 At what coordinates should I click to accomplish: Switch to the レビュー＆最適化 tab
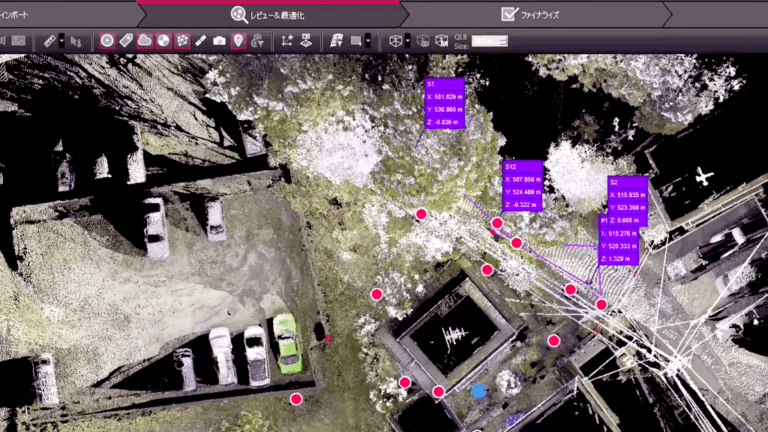click(268, 14)
